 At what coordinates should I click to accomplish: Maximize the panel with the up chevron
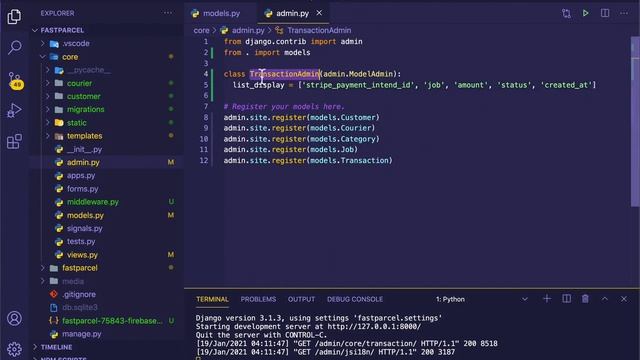point(604,299)
